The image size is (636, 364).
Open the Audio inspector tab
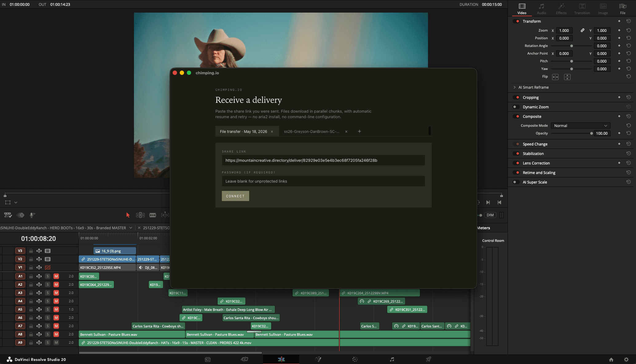point(541,9)
